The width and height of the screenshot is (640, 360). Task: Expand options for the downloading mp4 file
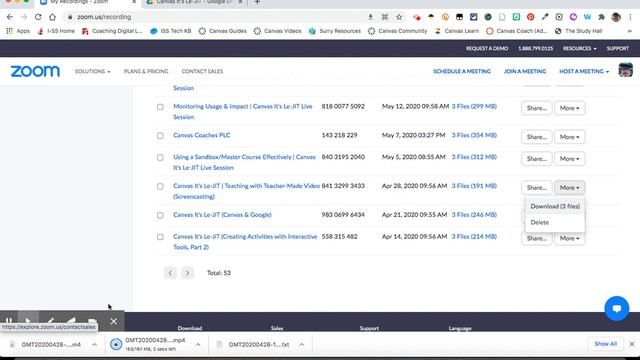pos(198,344)
